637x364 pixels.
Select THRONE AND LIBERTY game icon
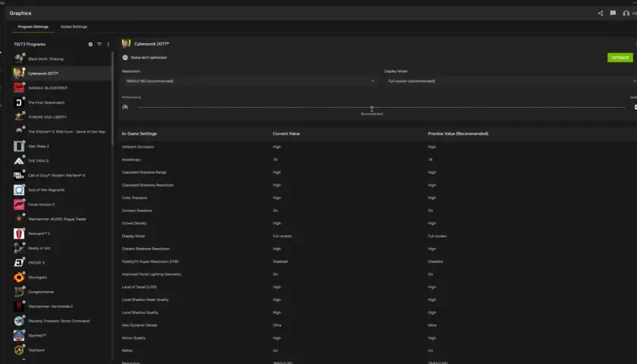point(19,117)
